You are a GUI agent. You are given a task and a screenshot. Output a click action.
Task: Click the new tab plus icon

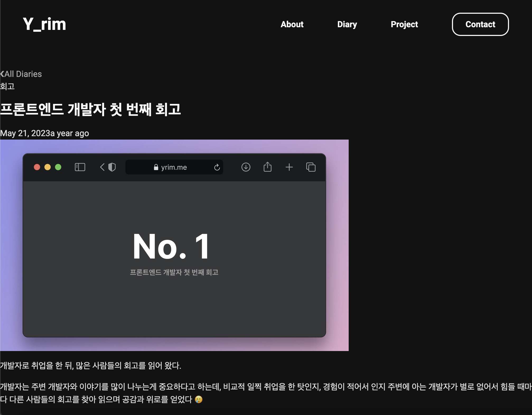point(289,167)
